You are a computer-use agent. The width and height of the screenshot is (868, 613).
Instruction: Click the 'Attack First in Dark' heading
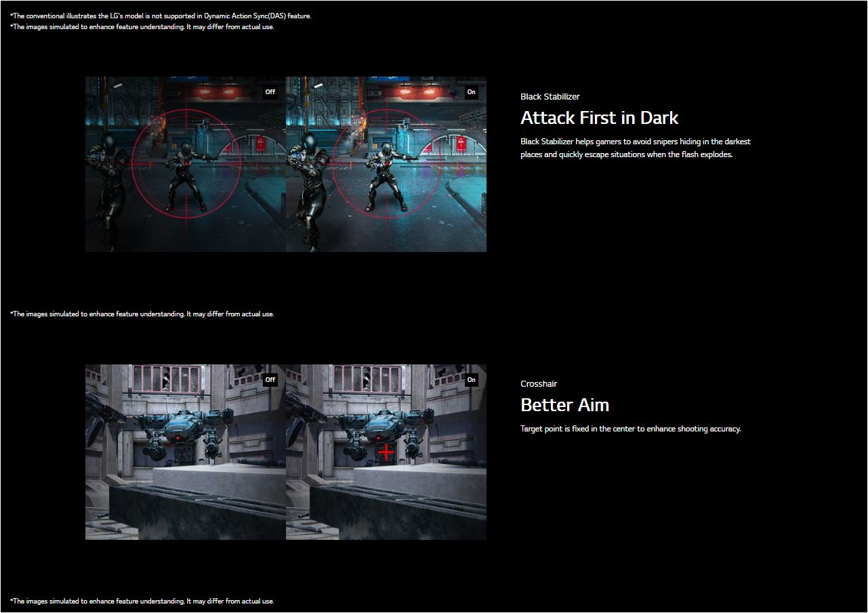coord(599,118)
